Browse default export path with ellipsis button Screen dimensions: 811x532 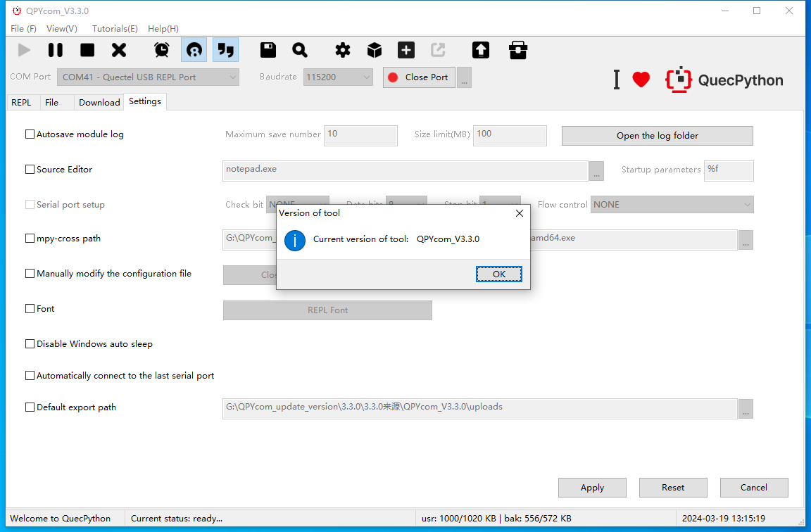point(746,408)
